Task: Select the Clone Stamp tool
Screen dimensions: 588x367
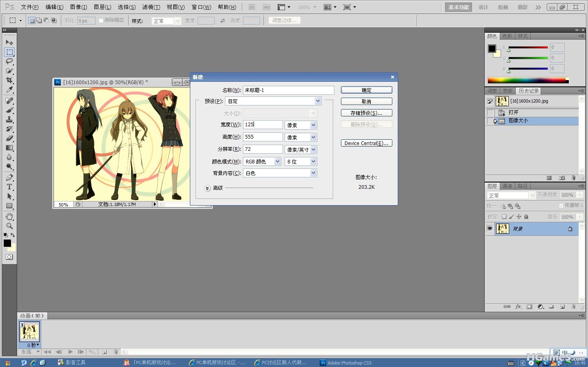Action: coord(9,119)
